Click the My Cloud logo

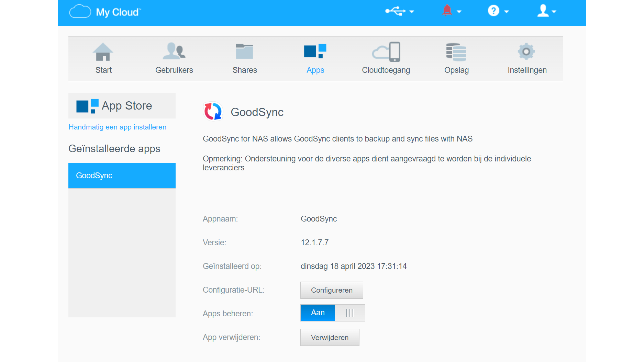point(105,12)
